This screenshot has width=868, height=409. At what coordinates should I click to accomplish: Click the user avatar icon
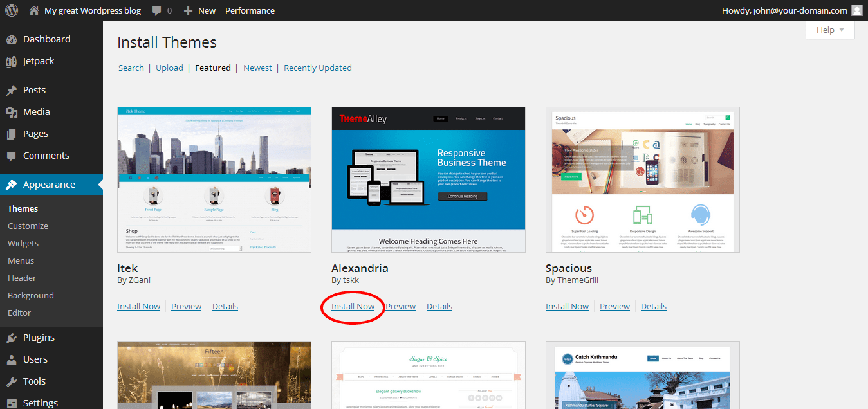[856, 10]
